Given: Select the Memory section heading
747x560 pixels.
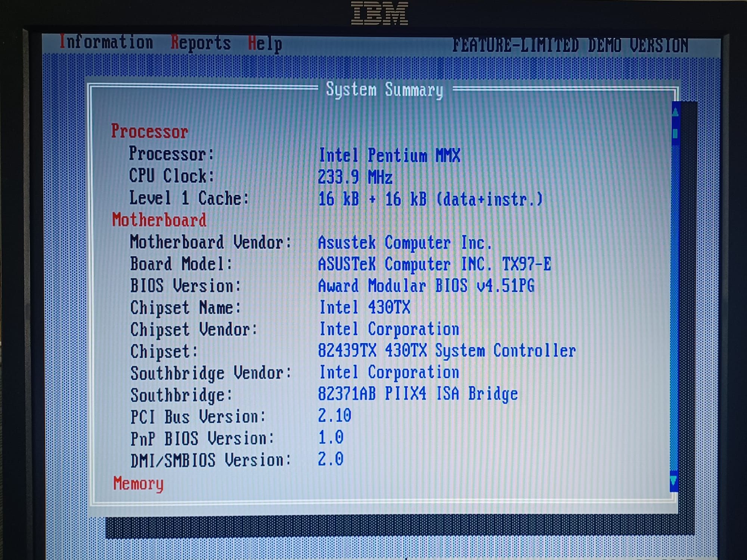Looking at the screenshot, I should [x=139, y=483].
